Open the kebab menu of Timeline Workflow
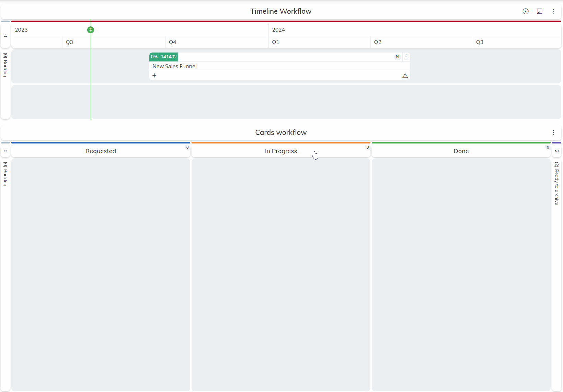 553,11
